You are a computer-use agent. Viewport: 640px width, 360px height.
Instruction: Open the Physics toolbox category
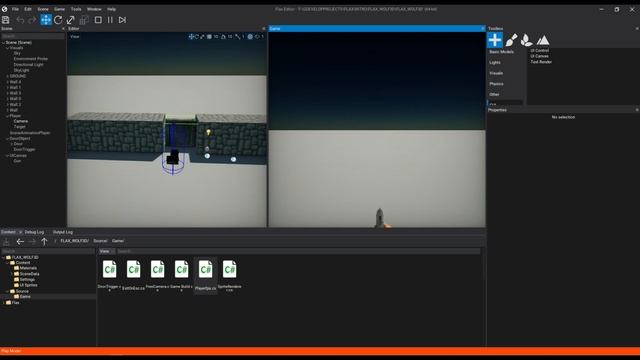[x=496, y=84]
